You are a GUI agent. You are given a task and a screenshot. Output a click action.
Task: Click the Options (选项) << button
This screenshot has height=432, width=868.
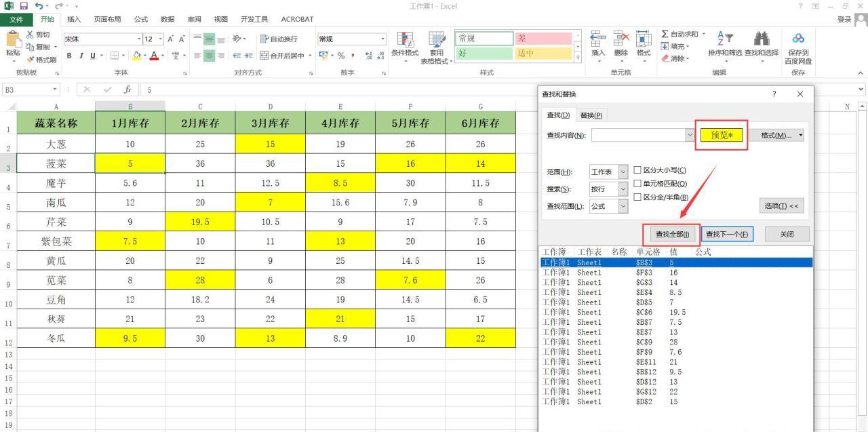782,206
